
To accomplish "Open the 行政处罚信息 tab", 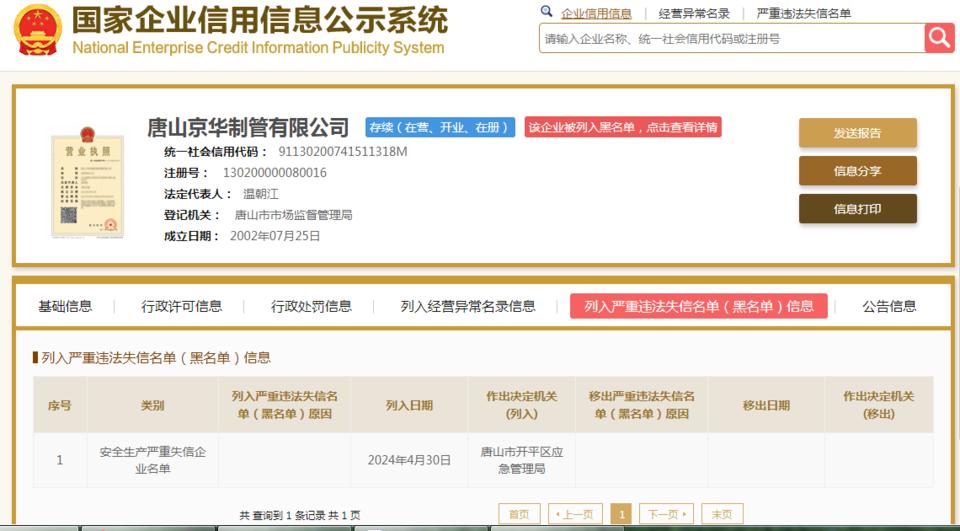I will pyautogui.click(x=311, y=306).
